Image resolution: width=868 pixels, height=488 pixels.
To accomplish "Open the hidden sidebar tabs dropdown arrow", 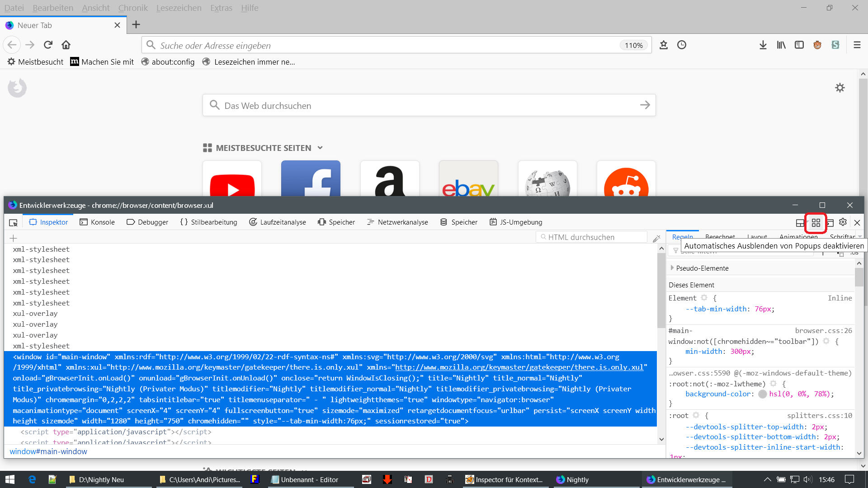I will pyautogui.click(x=860, y=236).
